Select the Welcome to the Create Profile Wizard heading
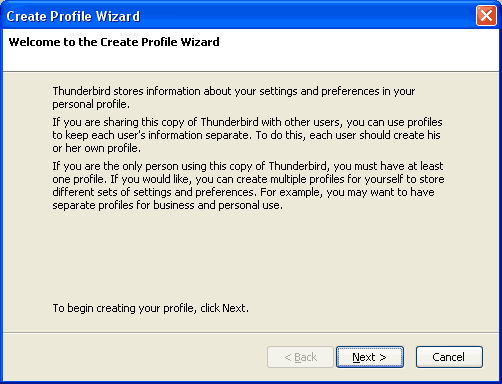 click(114, 42)
